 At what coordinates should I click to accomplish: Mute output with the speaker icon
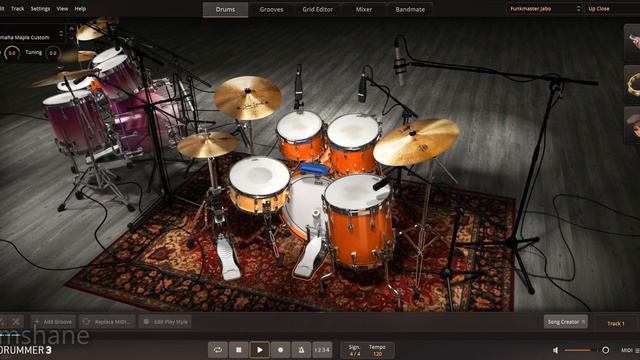tap(556, 350)
